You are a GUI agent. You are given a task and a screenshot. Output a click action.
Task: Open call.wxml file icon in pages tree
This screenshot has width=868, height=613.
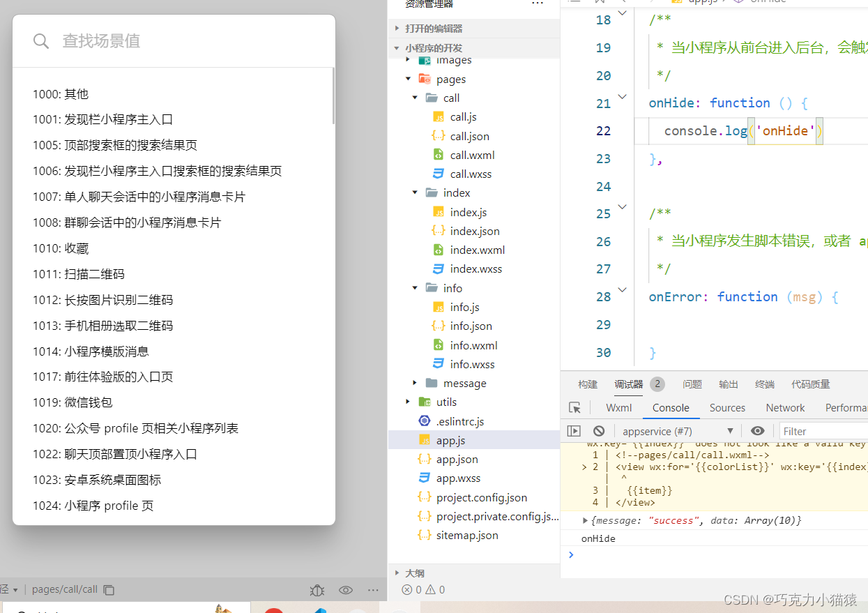(x=437, y=154)
